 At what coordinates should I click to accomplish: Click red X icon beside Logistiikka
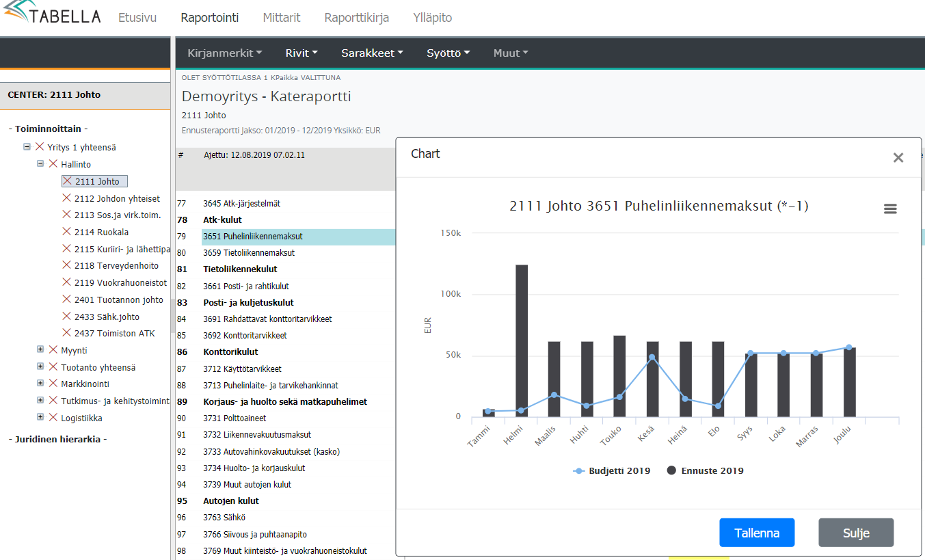click(53, 417)
